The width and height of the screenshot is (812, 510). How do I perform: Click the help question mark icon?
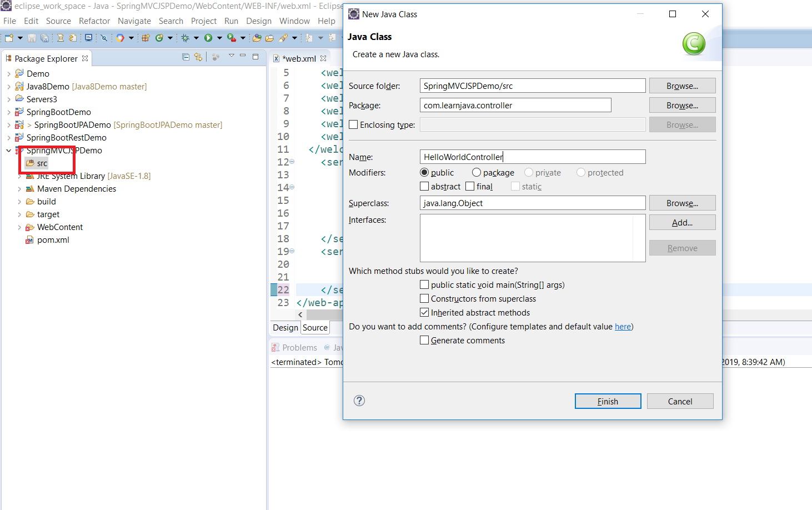[359, 401]
